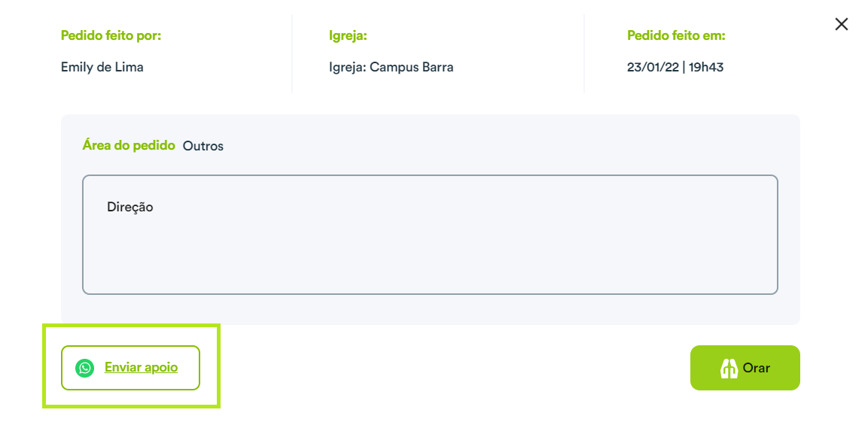This screenshot has width=868, height=422.
Task: Click the Pedido feito por heading
Action: pyautogui.click(x=111, y=36)
